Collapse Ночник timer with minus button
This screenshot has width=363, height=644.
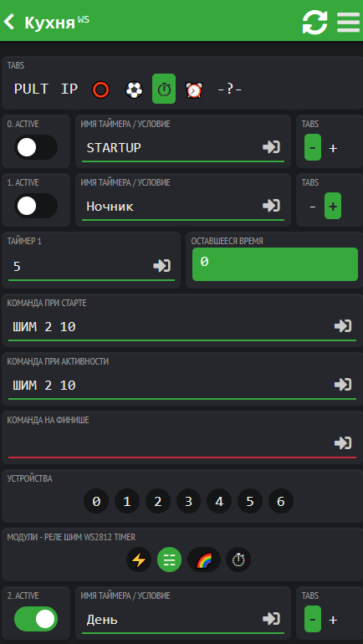pos(313,207)
